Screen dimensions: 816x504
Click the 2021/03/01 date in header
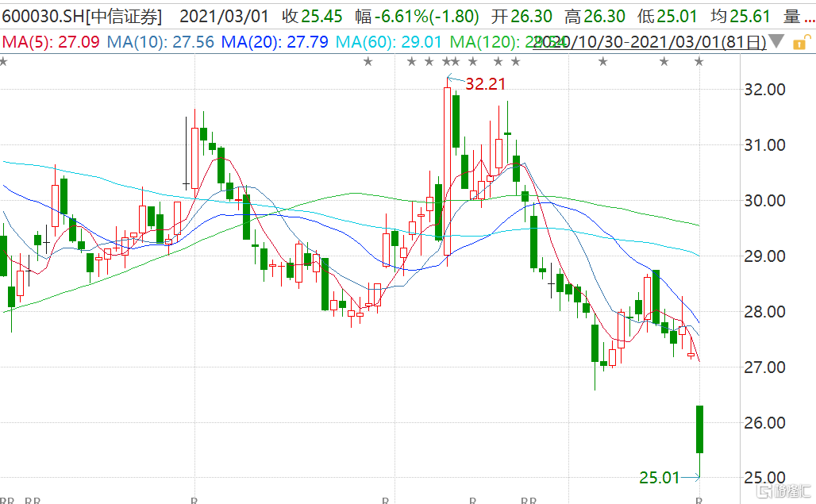coord(224,16)
